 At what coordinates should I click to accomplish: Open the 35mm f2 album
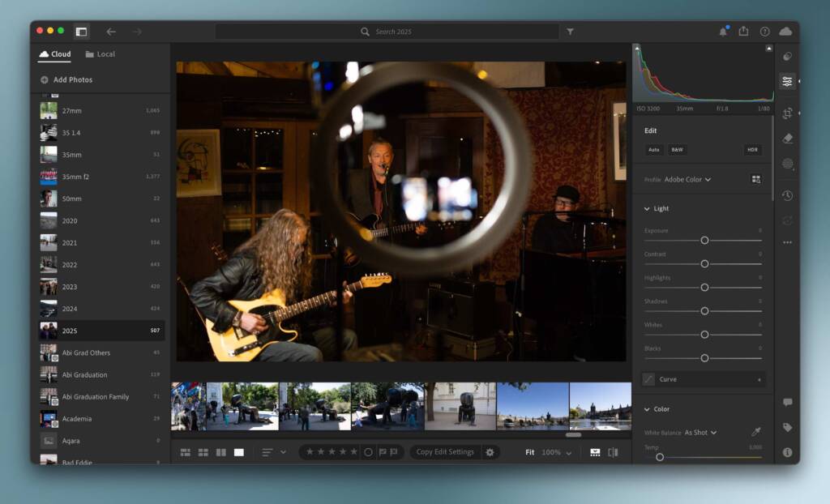[x=100, y=177]
